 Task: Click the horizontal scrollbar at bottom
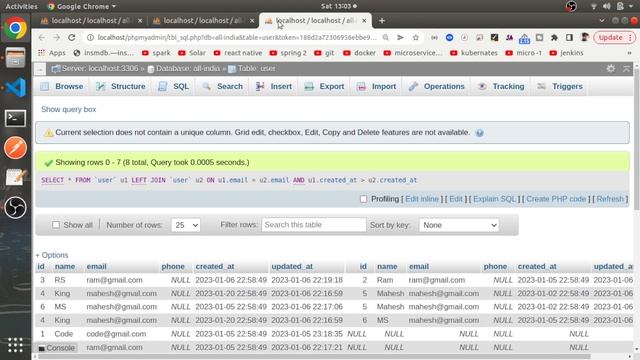coord(314,357)
